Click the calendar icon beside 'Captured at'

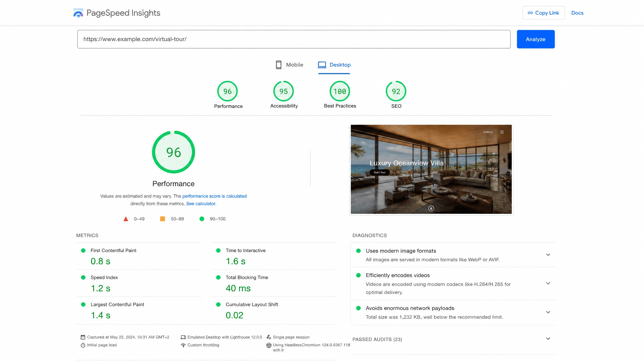(x=83, y=337)
